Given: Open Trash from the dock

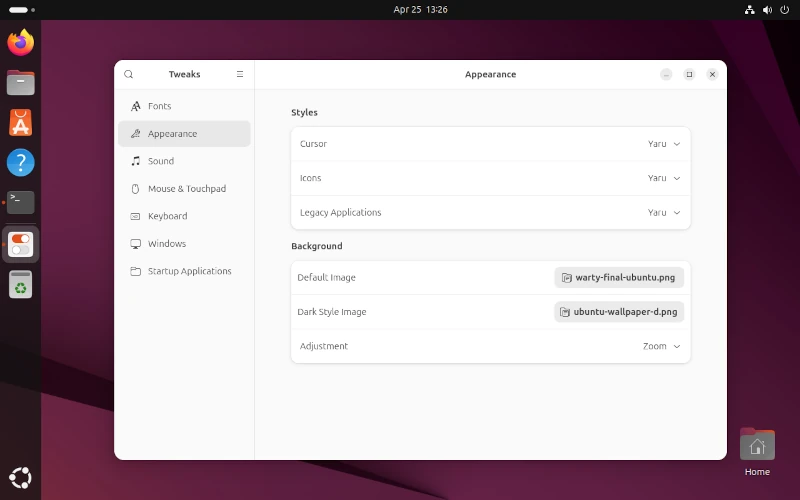Looking at the screenshot, I should (x=20, y=284).
